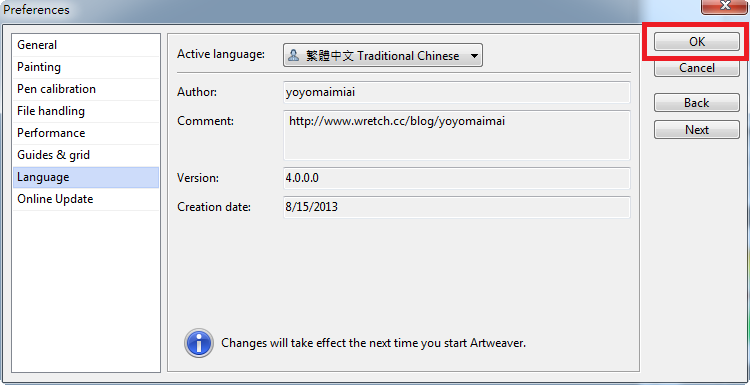Select the Language preferences item
This screenshot has width=750, height=385.
tap(86, 177)
